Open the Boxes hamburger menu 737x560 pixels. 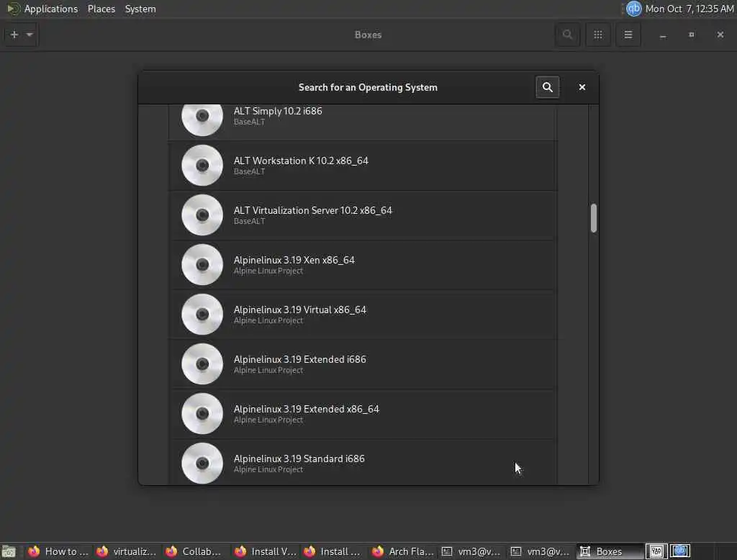coord(628,35)
